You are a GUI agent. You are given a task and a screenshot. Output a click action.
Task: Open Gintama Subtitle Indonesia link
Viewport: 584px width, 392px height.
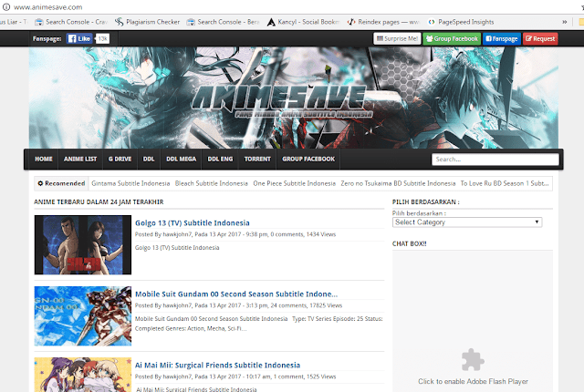point(130,183)
